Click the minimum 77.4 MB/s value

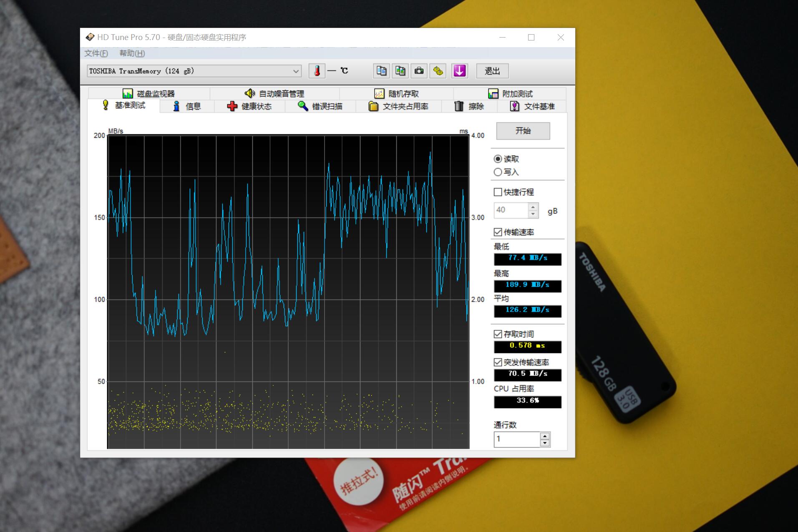click(x=528, y=259)
